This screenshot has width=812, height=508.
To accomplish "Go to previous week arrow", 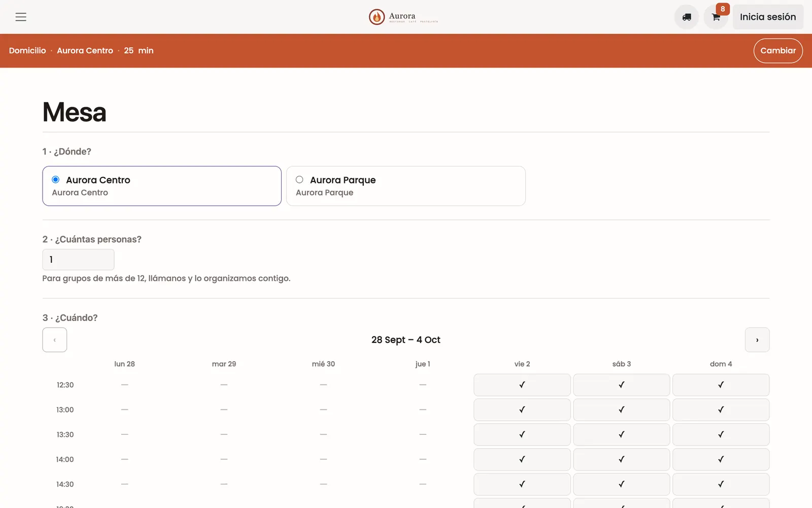I will pos(55,340).
